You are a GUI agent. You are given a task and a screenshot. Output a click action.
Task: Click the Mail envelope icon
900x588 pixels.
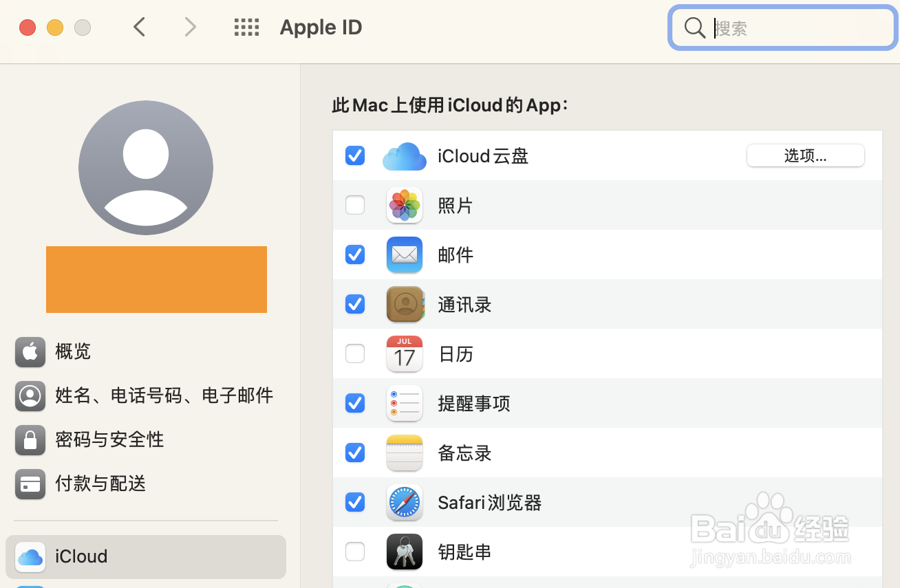point(405,254)
